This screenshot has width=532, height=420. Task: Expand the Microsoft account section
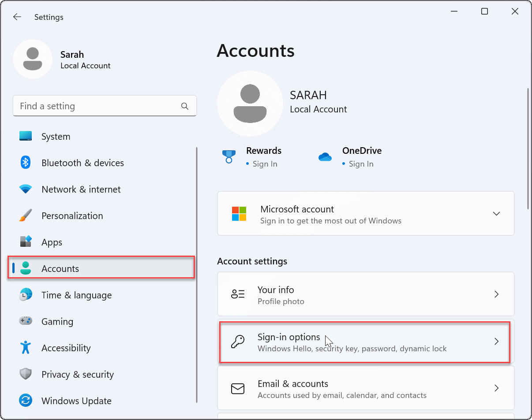pyautogui.click(x=496, y=213)
